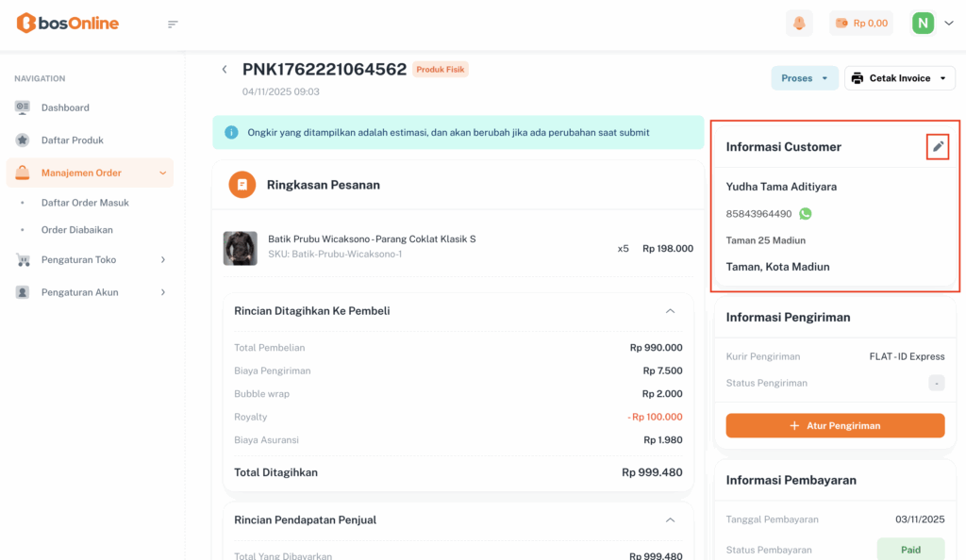Open the notification bell icon
The image size is (966, 560).
point(799,24)
